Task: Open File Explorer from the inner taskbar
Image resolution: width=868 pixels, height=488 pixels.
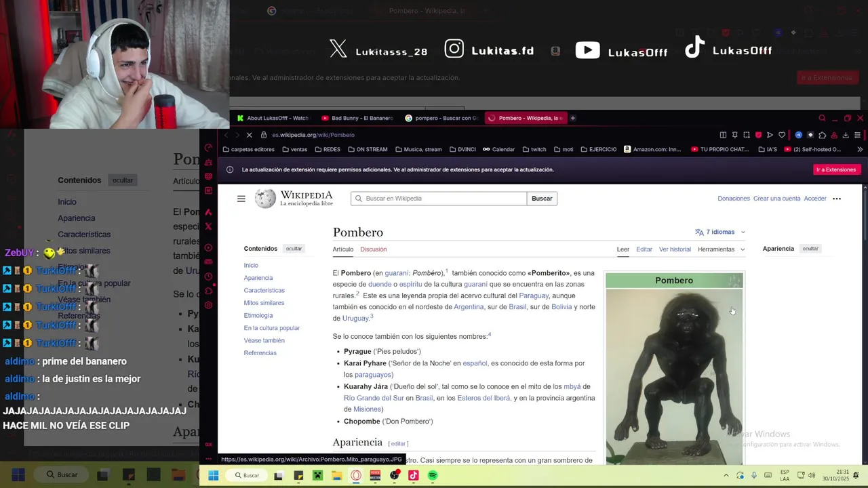Action: [x=336, y=475]
